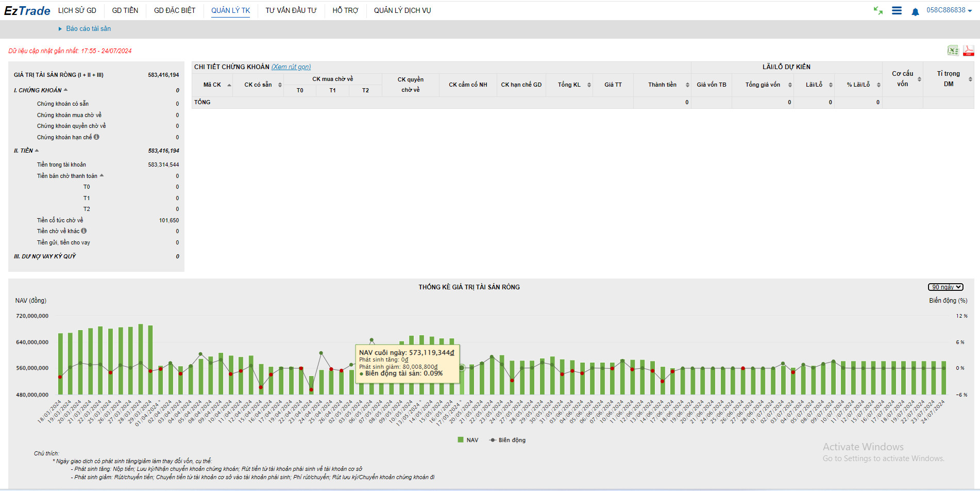Viewport: 980px width, 491px height.
Task: Click the Chứng khoán có sẵn row label
Action: point(63,104)
